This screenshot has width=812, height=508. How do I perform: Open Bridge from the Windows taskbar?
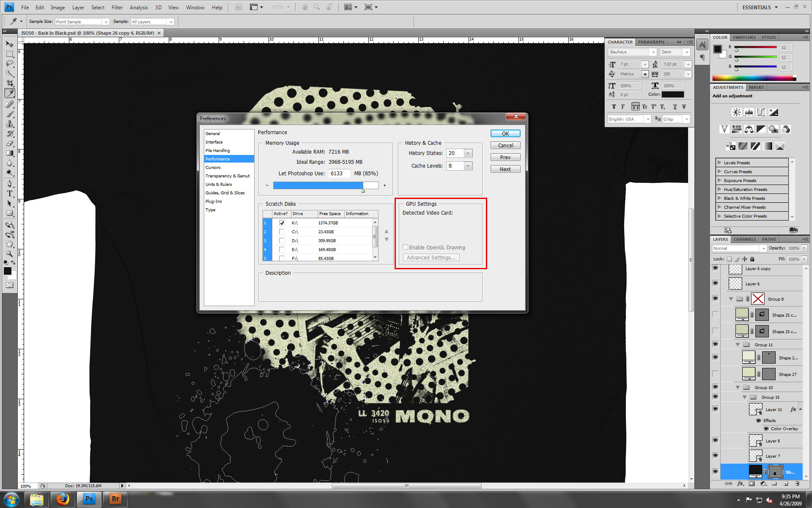115,499
